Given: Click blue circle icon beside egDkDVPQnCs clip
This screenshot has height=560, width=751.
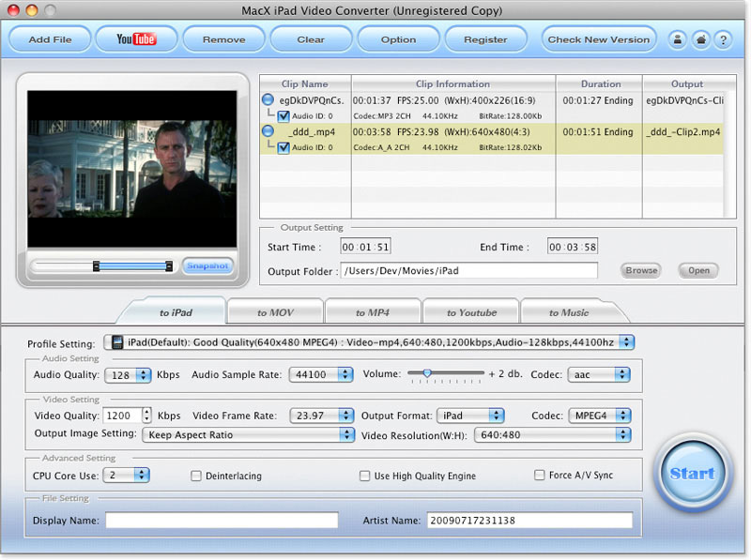Looking at the screenshot, I should click(x=268, y=99).
